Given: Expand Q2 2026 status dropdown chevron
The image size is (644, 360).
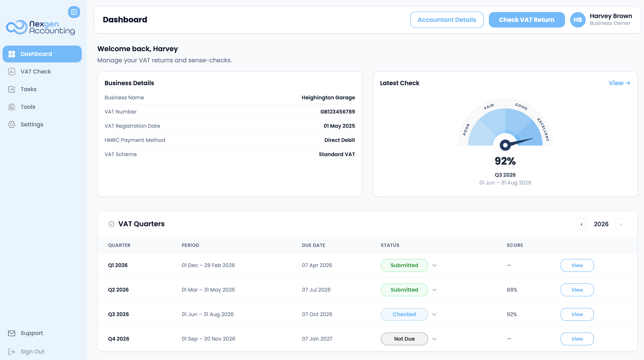Looking at the screenshot, I should coord(434,290).
